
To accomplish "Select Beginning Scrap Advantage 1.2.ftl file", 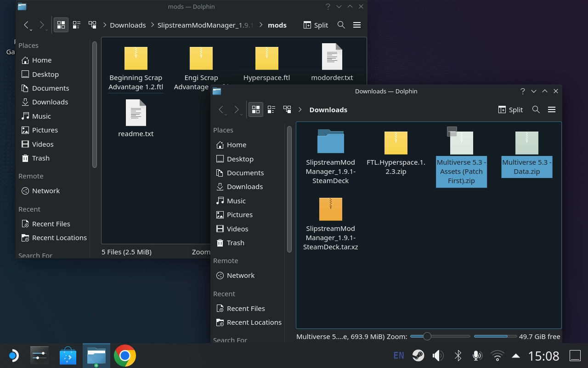I will 136,69.
